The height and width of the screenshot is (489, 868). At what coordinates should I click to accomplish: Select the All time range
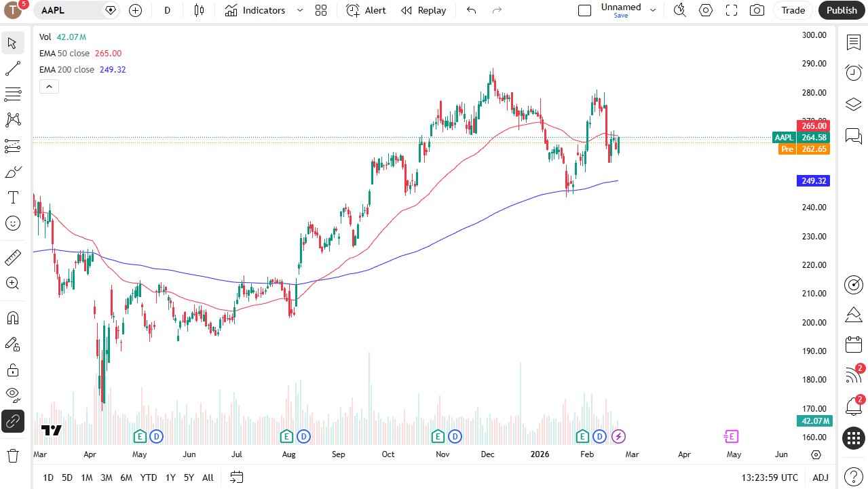click(x=208, y=477)
